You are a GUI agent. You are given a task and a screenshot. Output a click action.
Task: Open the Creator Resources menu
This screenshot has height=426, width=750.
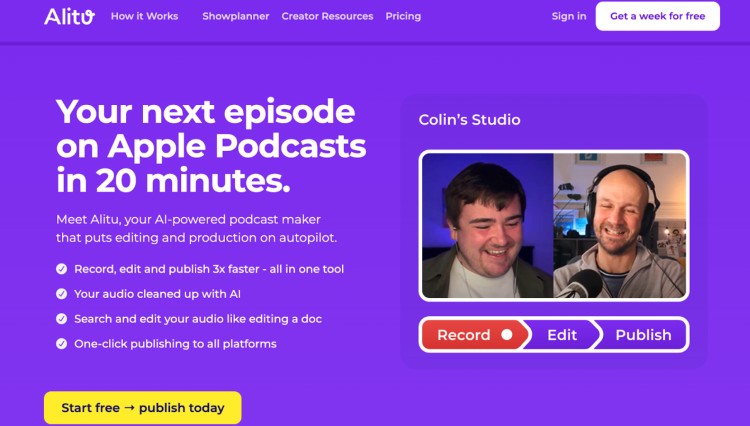pyautogui.click(x=327, y=16)
